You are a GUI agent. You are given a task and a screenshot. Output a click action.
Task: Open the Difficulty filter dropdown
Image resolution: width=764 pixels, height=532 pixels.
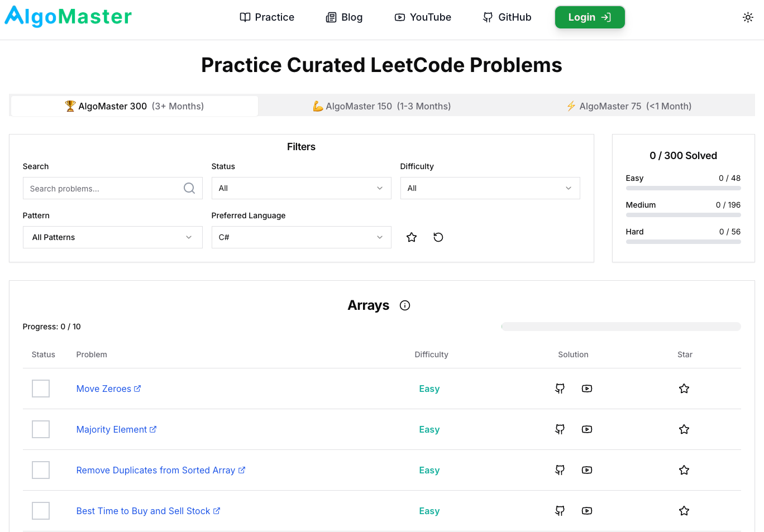490,188
